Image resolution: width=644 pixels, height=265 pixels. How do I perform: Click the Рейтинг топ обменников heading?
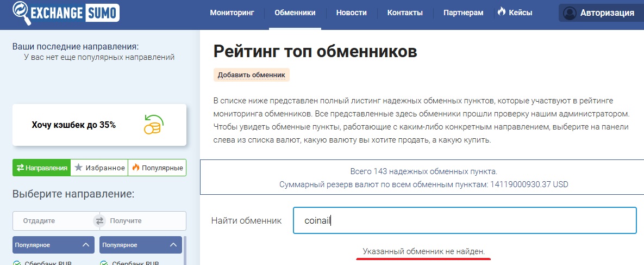[x=315, y=52]
